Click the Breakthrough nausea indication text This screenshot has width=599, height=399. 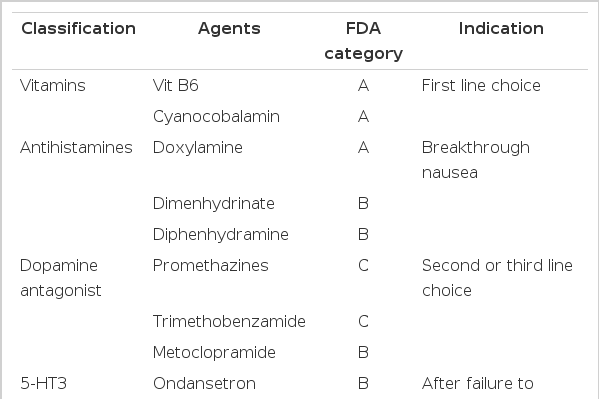476,160
